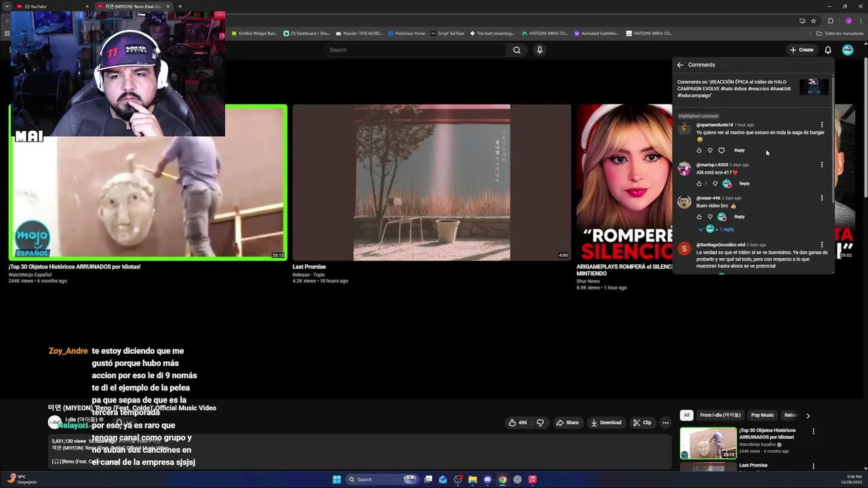Click the HALO CAMPAIGN video thumbnail in Comments

(x=814, y=87)
